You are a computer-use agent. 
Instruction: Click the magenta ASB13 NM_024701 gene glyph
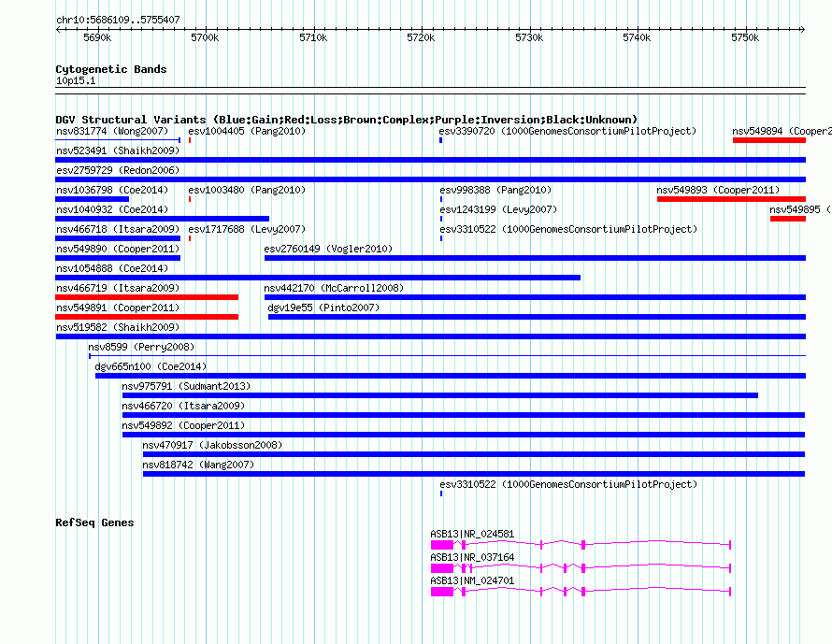coord(581,592)
